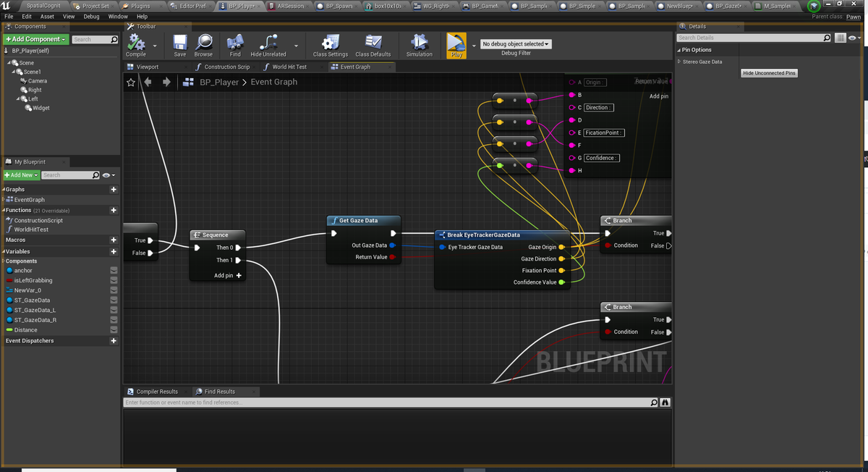Click the first Branch node header
868x472 pixels.
(x=636, y=220)
